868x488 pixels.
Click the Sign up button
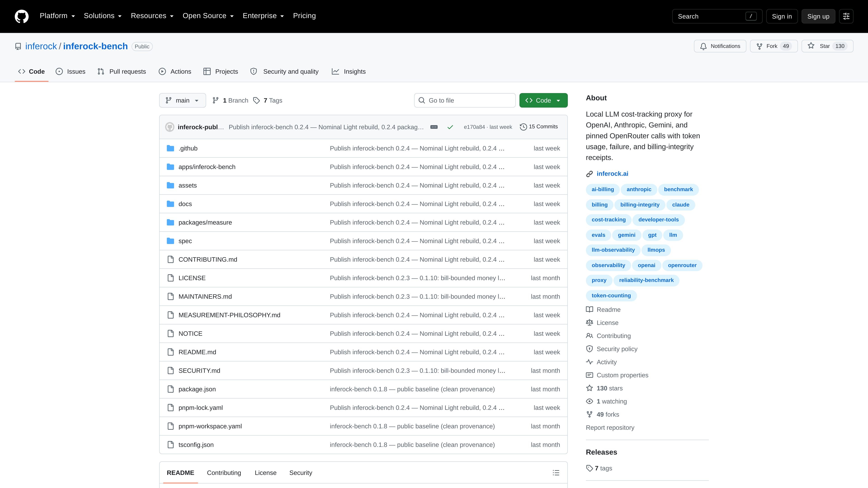click(x=818, y=16)
